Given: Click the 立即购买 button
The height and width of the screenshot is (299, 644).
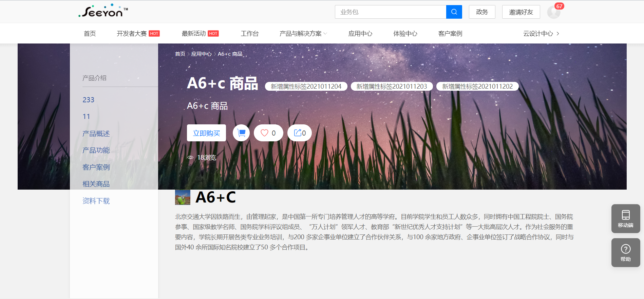Looking at the screenshot, I should (206, 133).
